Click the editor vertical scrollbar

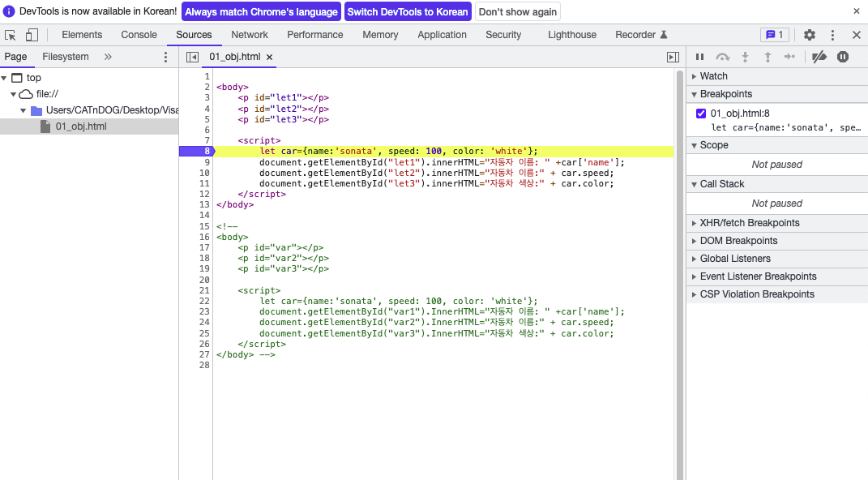click(680, 274)
